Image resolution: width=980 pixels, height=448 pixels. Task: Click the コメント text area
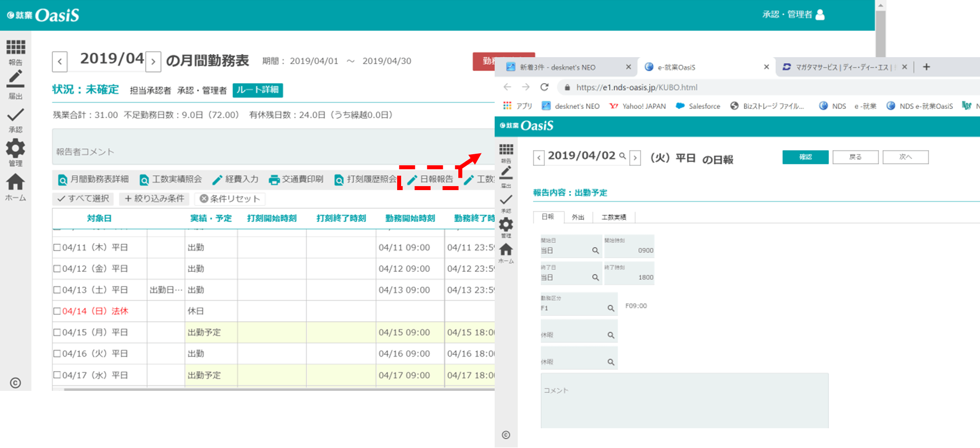click(x=684, y=401)
